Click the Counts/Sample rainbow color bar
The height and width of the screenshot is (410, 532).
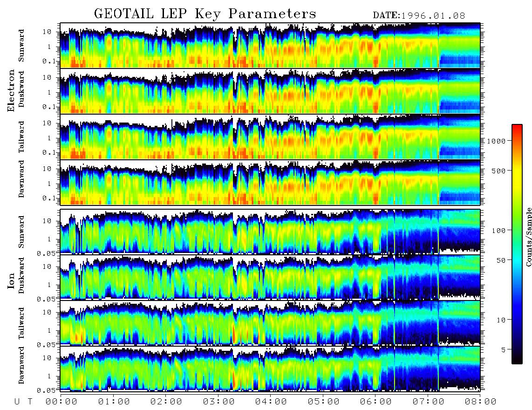(517, 244)
